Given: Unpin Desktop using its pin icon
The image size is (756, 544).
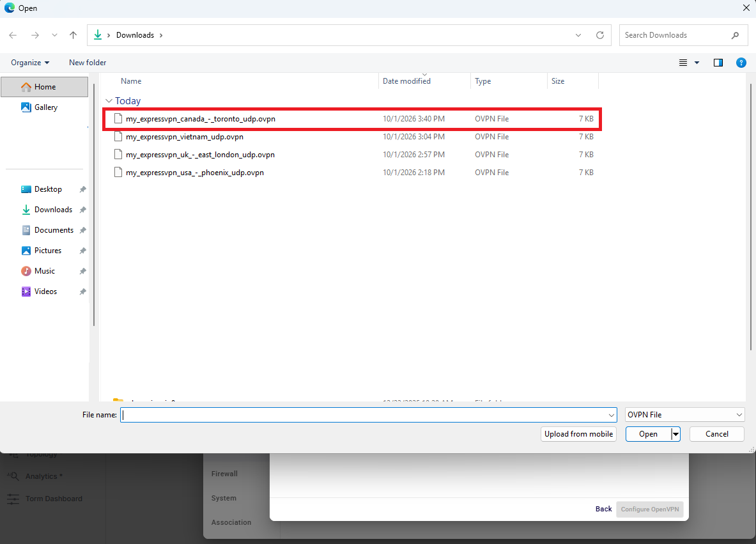Looking at the screenshot, I should pyautogui.click(x=82, y=189).
